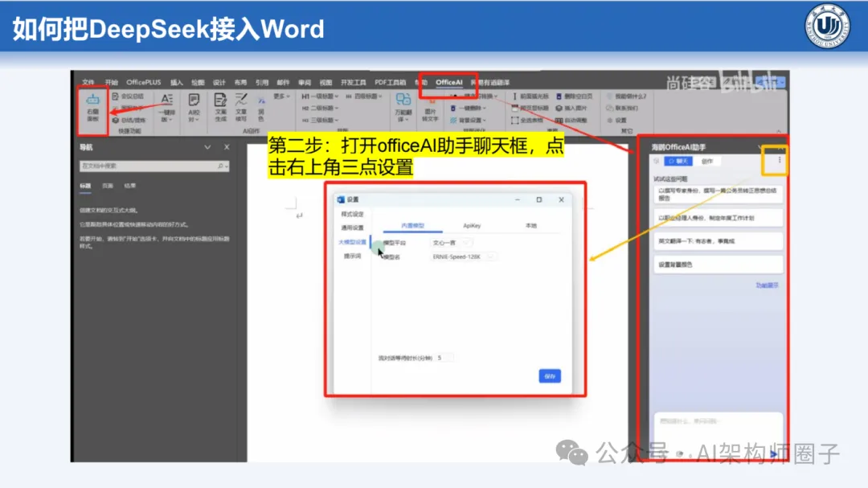The height and width of the screenshot is (488, 868).
Task: Select the 创作 tab in assistant panel
Action: pyautogui.click(x=707, y=161)
